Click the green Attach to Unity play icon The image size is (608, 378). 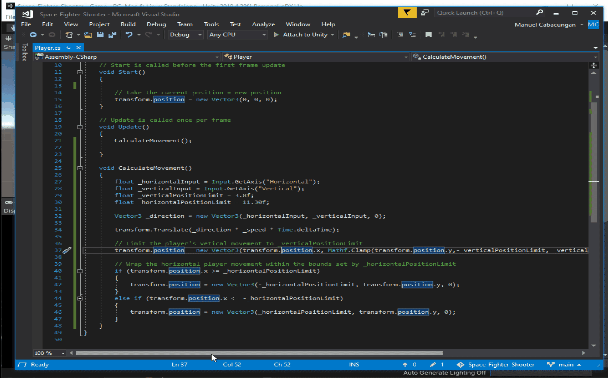click(x=276, y=35)
